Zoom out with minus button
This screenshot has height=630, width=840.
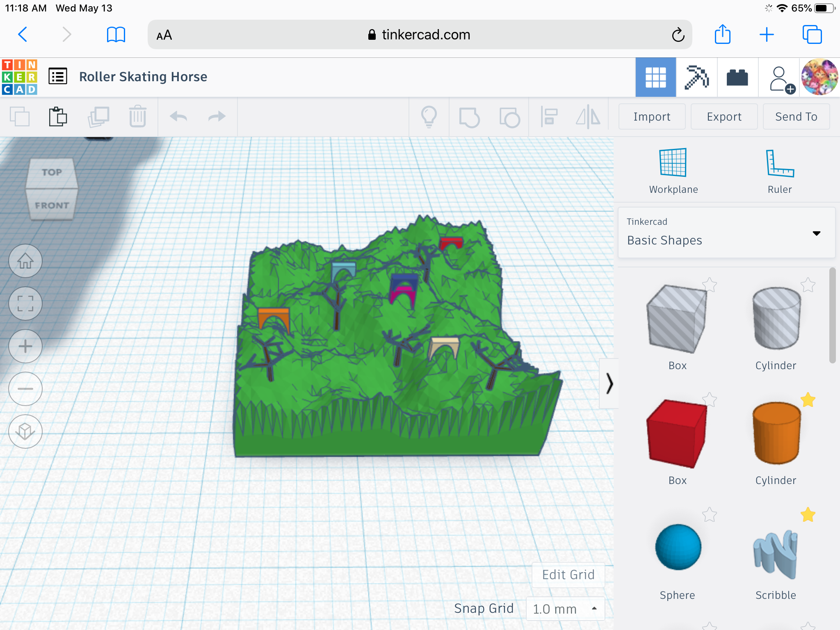pyautogui.click(x=25, y=389)
